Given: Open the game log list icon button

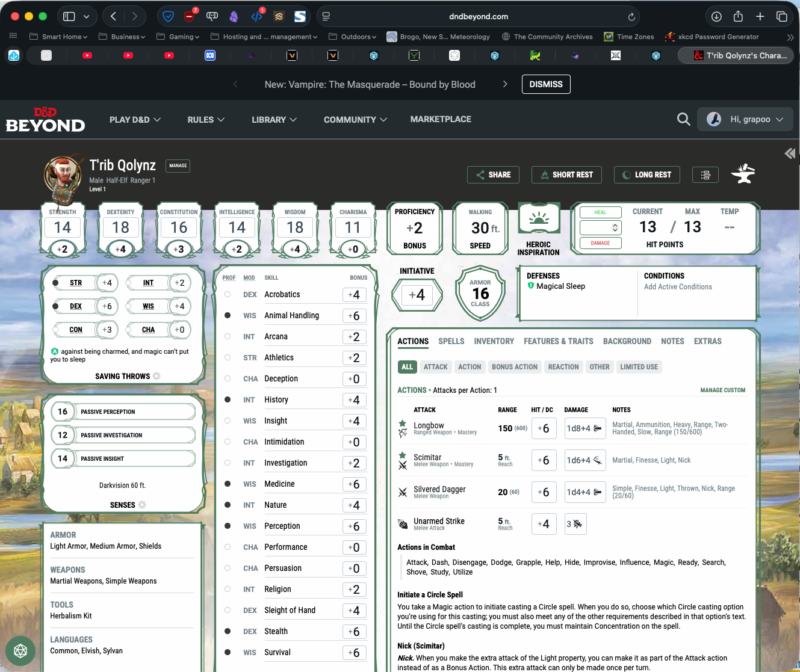Looking at the screenshot, I should click(705, 175).
